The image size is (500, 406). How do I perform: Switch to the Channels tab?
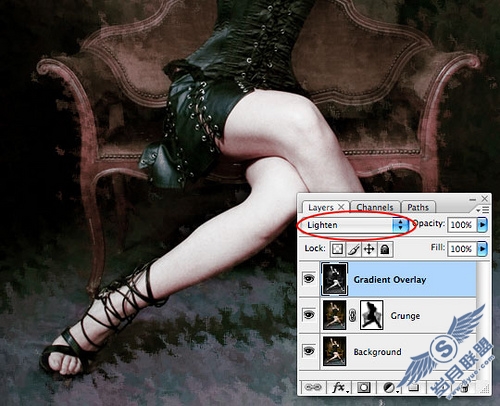coord(375,207)
